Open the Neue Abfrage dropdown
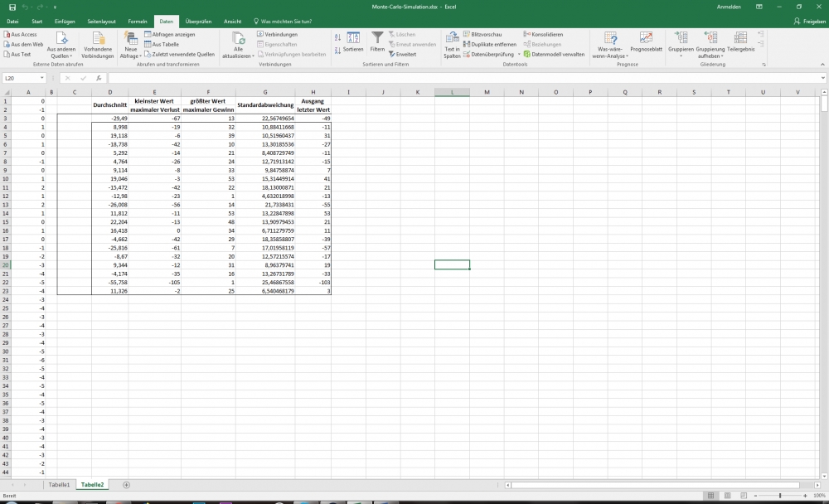829x504 pixels. pos(132,48)
